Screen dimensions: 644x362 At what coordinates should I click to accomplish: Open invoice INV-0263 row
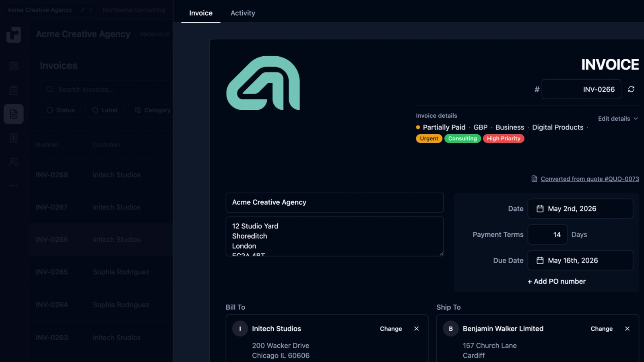point(101,337)
